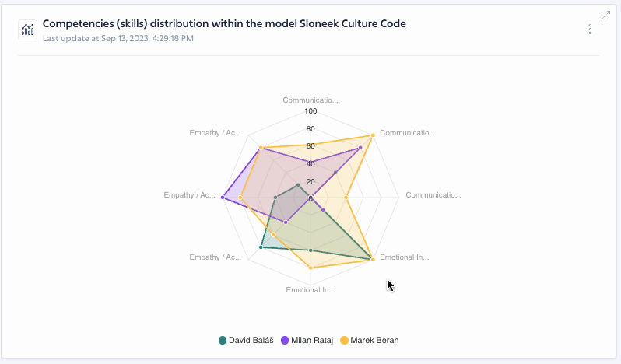Click the upper-left Empathy / Ac... label
This screenshot has width=621, height=364.
(x=216, y=132)
